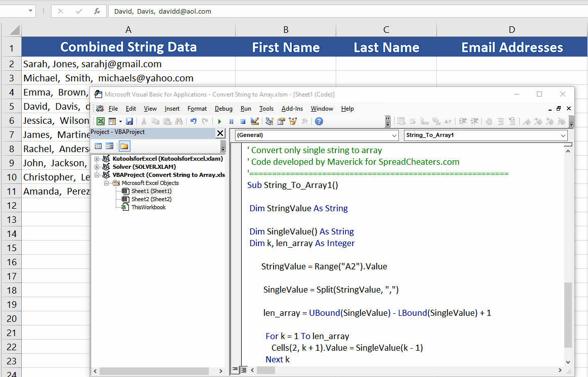Open the Object Browser icon
588x377 pixels.
point(293,121)
